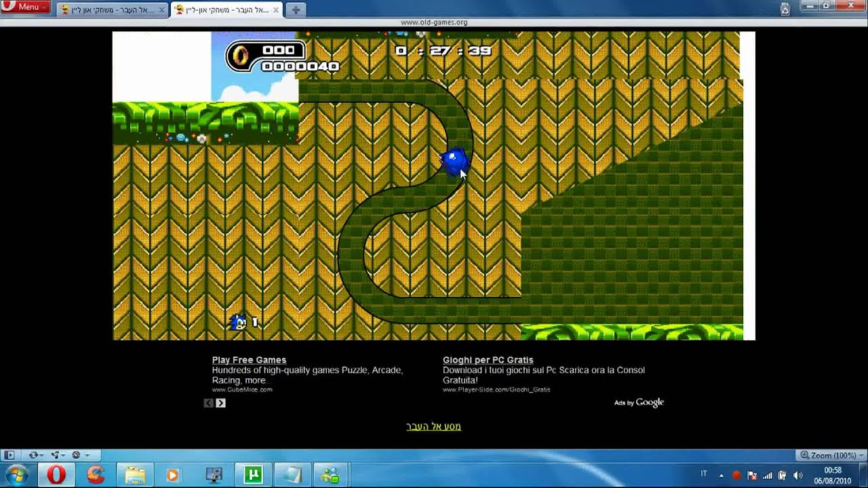This screenshot has height=488, width=868.
Task: Close the first browser tab
Action: (x=161, y=10)
